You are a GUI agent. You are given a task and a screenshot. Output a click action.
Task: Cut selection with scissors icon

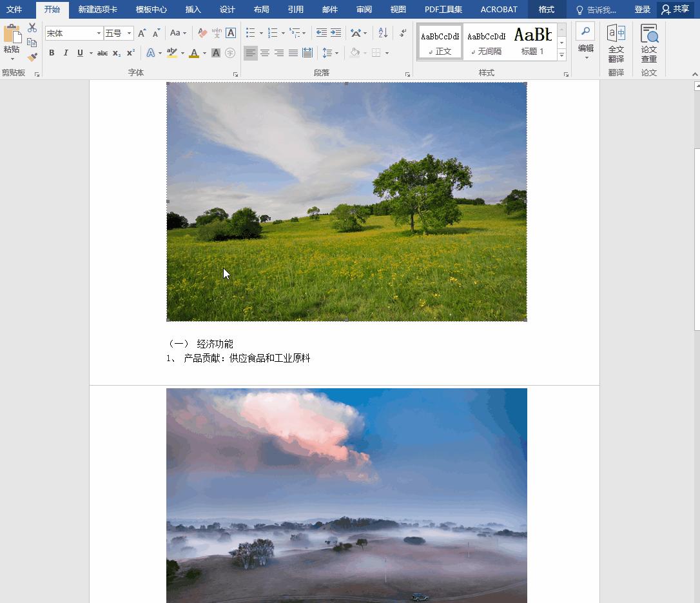click(x=32, y=28)
